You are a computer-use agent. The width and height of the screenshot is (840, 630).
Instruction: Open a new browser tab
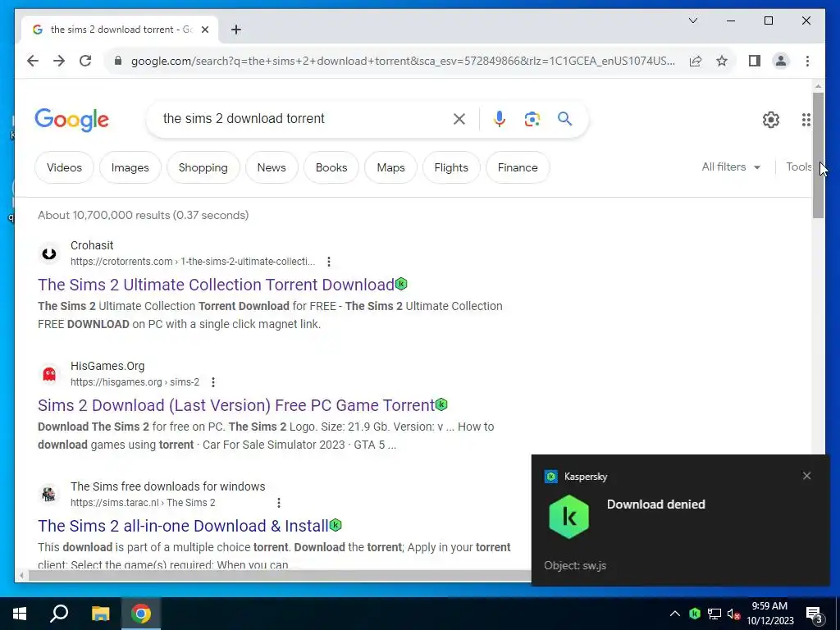tap(235, 30)
